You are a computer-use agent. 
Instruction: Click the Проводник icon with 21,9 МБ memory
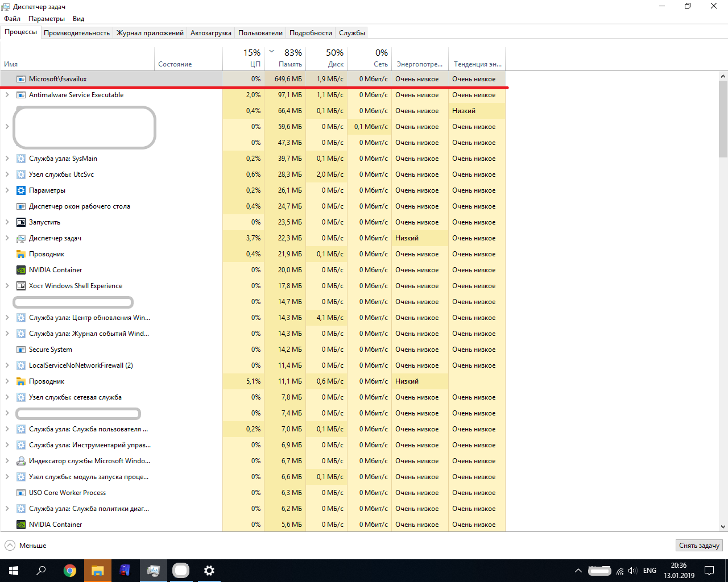(21, 254)
